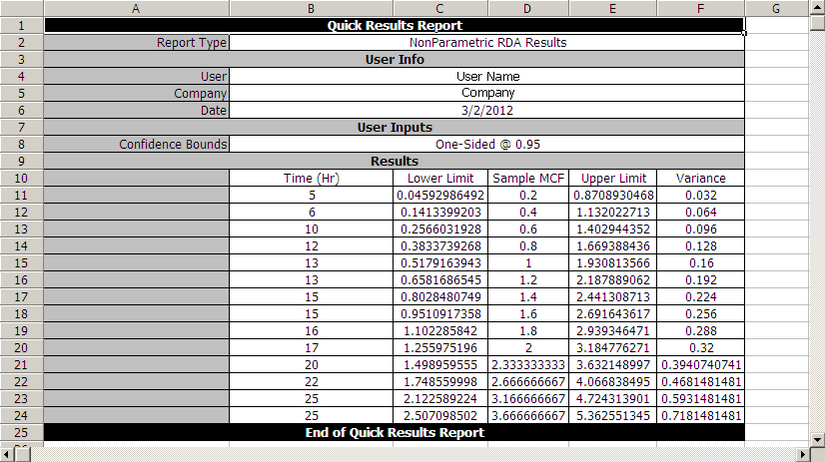
Task: Click upper limit value 5.362551345
Action: (613, 415)
